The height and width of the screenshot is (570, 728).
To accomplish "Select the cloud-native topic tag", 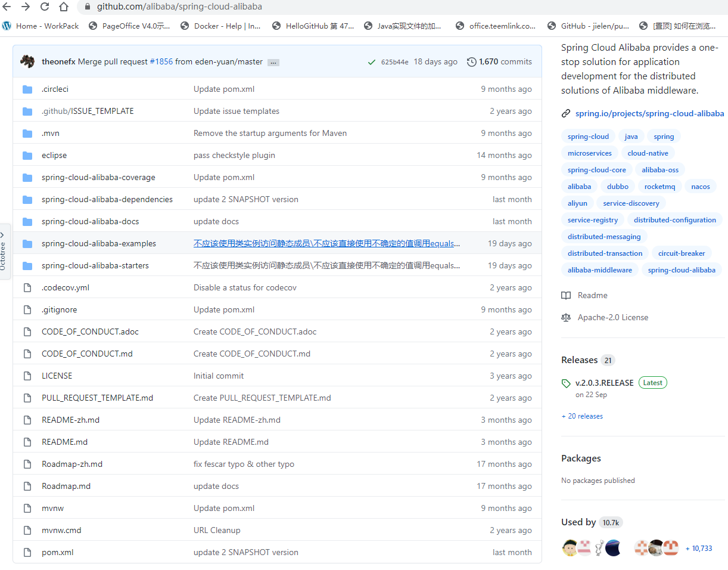I will click(x=648, y=153).
